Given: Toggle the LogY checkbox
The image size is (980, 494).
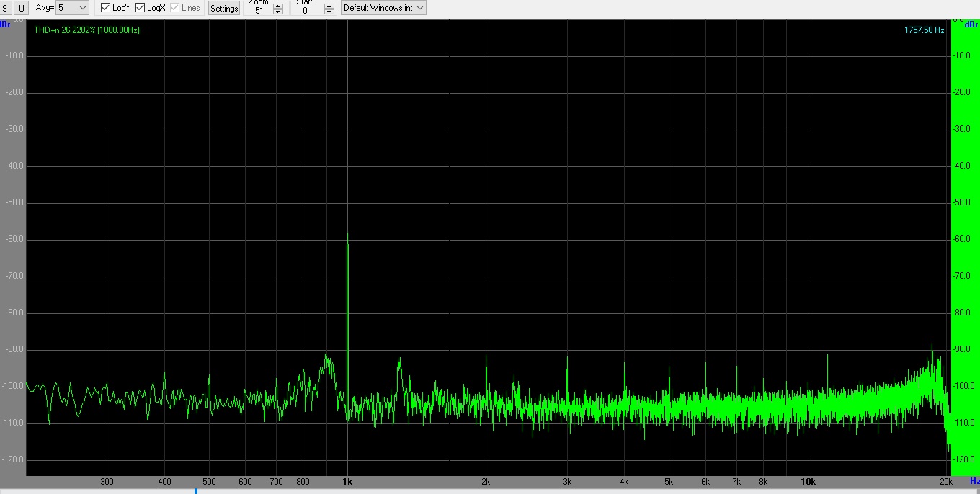Looking at the screenshot, I should pos(115,8).
